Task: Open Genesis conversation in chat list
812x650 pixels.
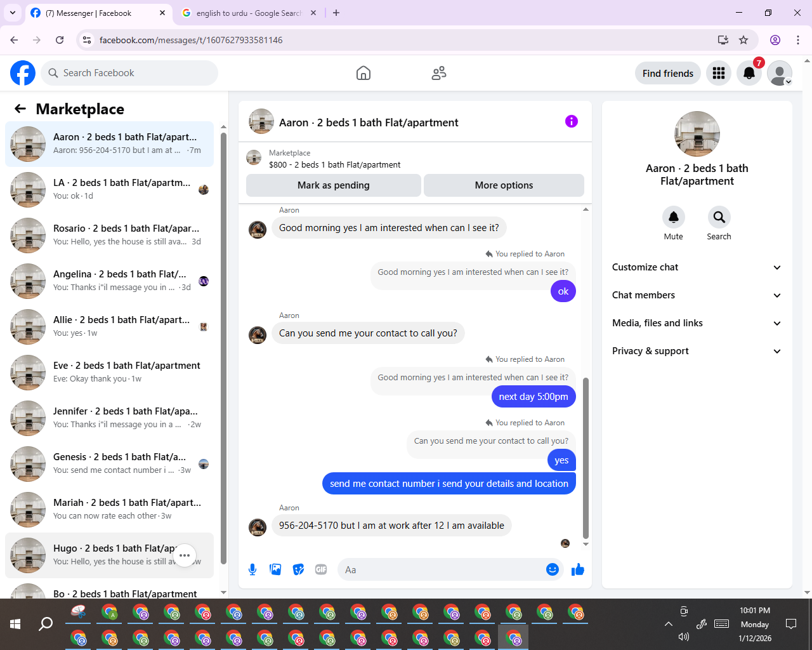Action: pyautogui.click(x=109, y=464)
